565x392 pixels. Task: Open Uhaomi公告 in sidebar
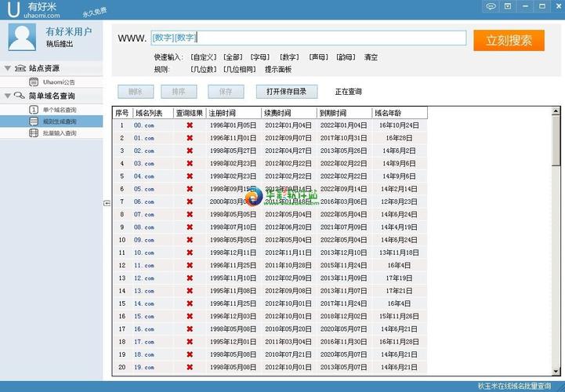click(x=59, y=82)
